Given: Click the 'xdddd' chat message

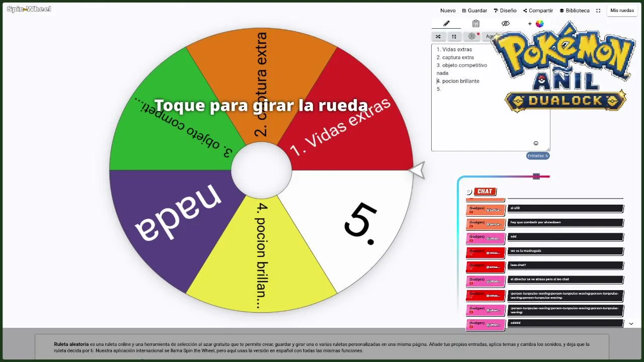Looking at the screenshot, I should [x=565, y=323].
